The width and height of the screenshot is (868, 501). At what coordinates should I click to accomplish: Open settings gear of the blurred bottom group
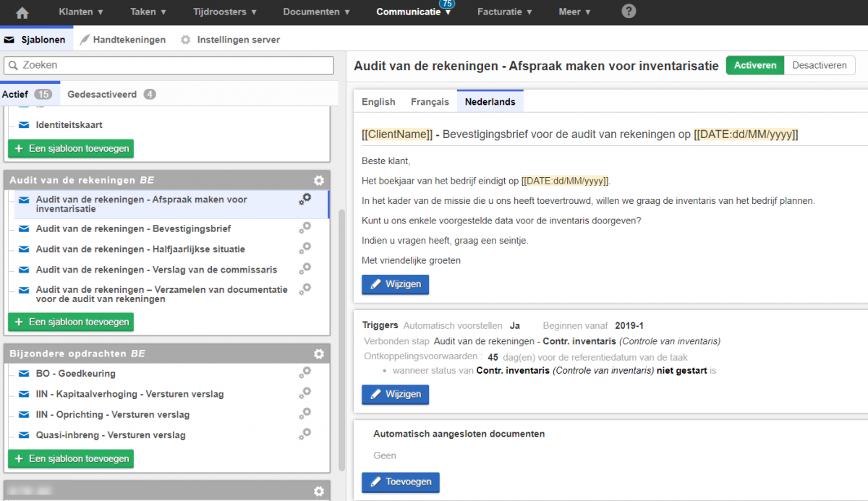coord(319,491)
